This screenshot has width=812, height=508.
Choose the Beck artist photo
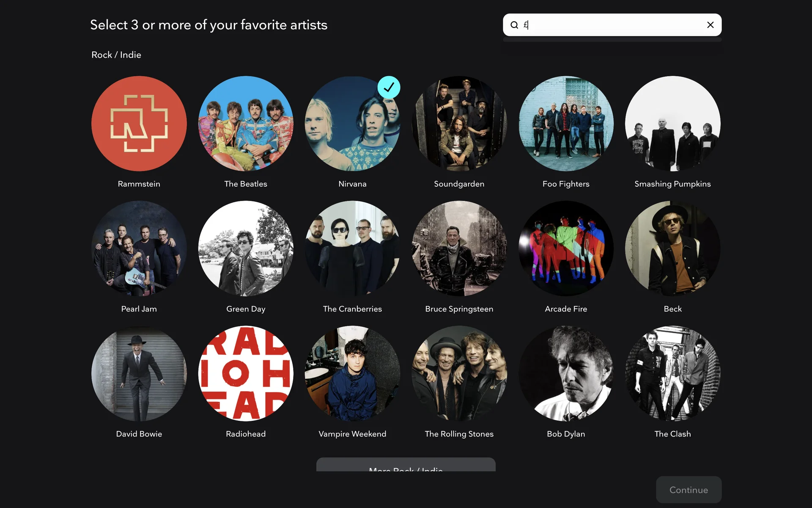click(672, 248)
